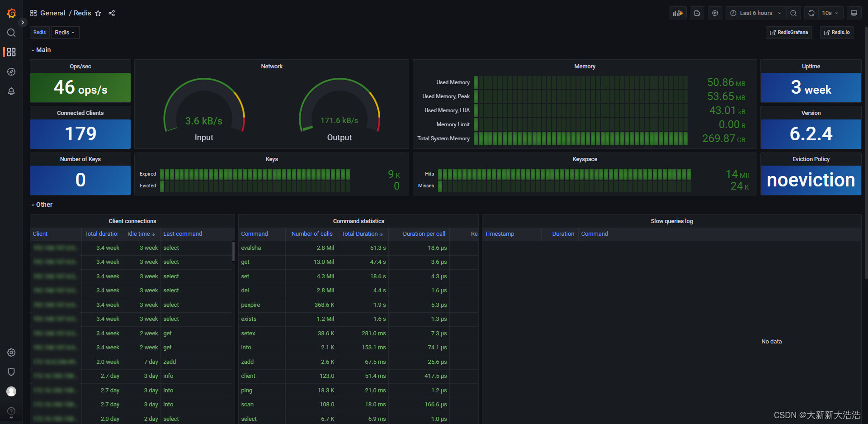Open the Network panel title menu
The width and height of the screenshot is (868, 424).
[x=272, y=67]
